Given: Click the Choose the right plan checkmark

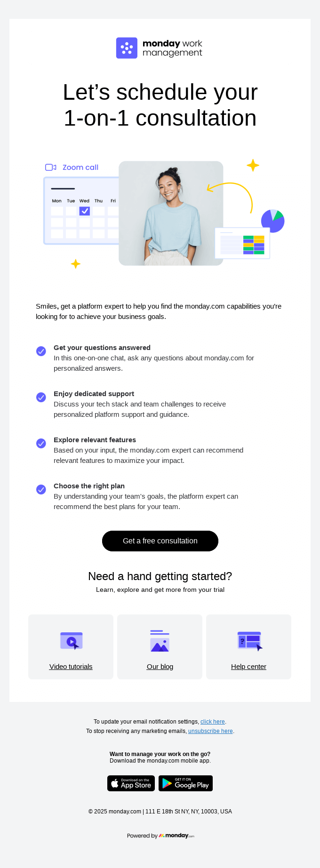Looking at the screenshot, I should point(41,490).
